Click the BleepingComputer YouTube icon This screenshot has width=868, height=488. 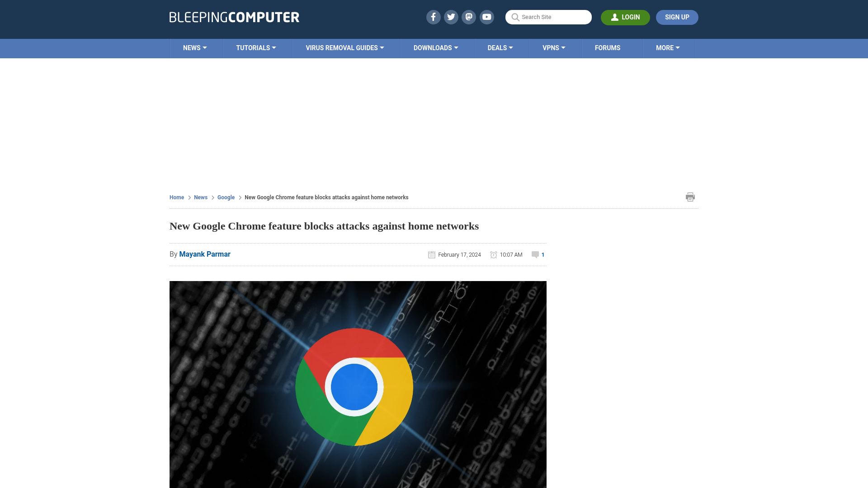click(x=487, y=17)
